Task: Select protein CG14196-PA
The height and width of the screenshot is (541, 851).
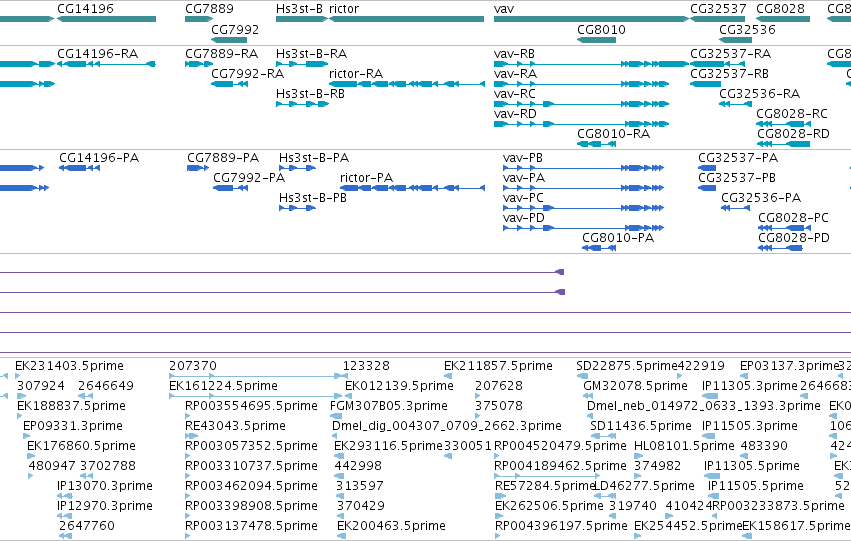Action: coord(99,158)
